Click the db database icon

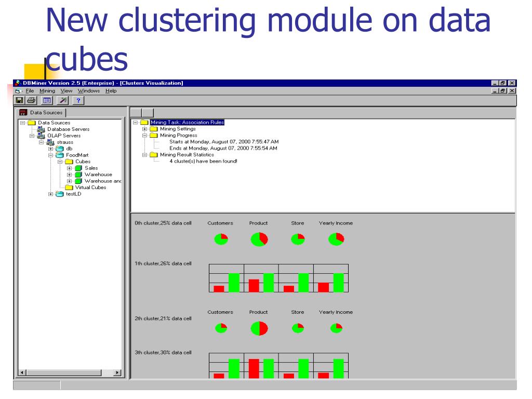[60, 149]
